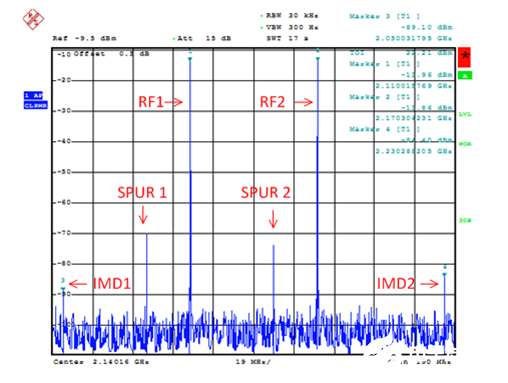This screenshot has height=383, width=508.
Task: Click the Center 2.14016 GHz label
Action: point(101,362)
